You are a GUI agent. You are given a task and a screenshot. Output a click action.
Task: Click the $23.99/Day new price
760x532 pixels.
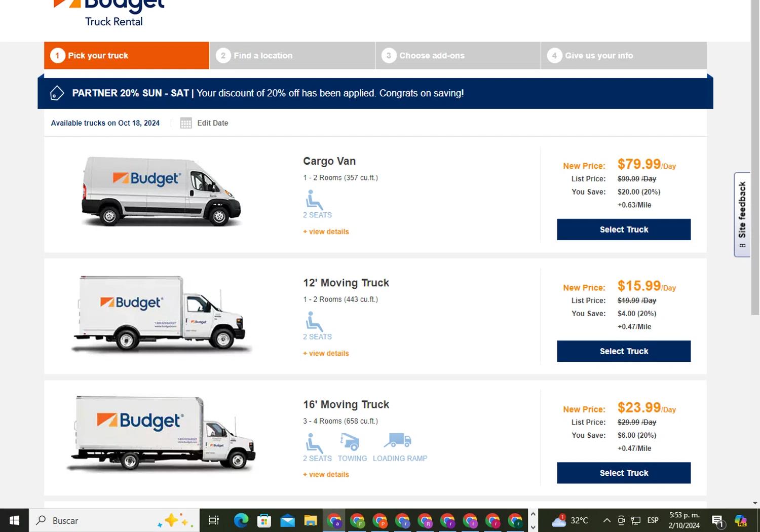click(x=647, y=407)
